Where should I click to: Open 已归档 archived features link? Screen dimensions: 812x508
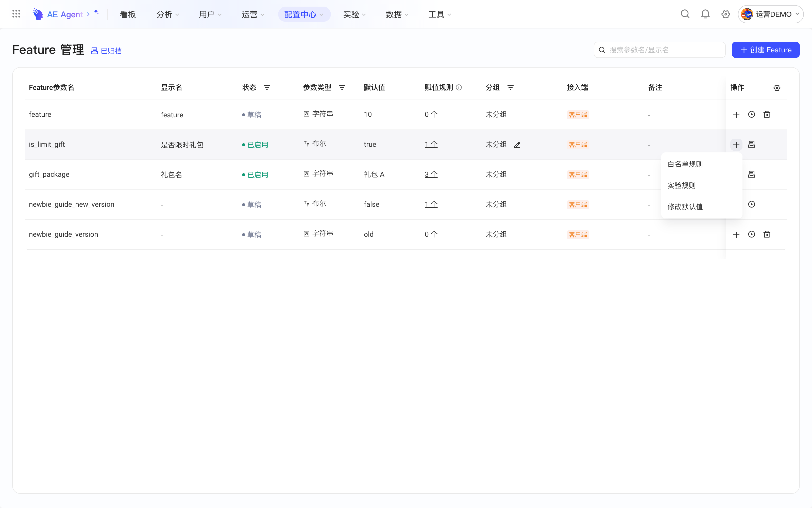coord(106,51)
